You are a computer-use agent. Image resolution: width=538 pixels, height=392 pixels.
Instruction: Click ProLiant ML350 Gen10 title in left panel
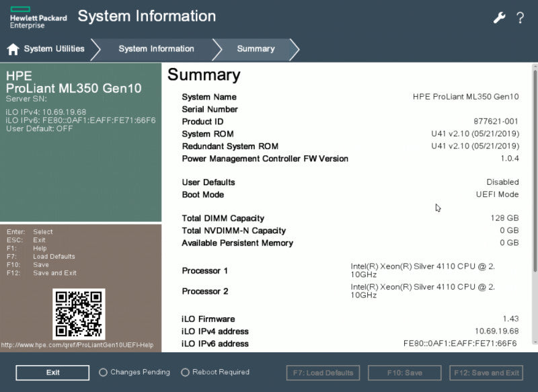point(73,89)
